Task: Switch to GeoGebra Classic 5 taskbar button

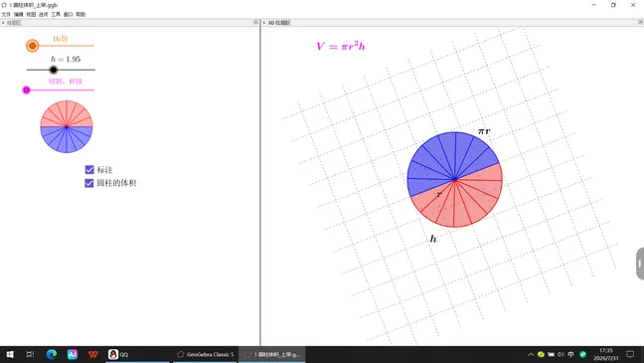Action: (x=205, y=354)
